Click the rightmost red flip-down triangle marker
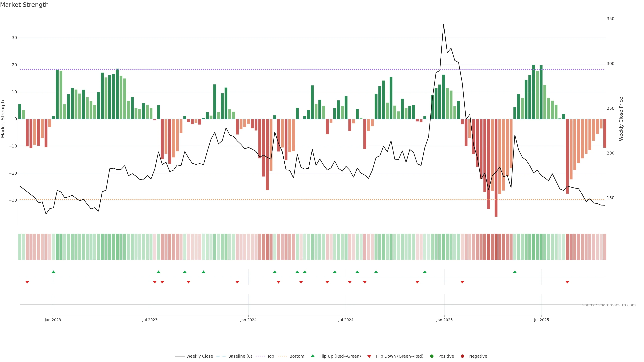This screenshot has height=362, width=644. [x=567, y=282]
